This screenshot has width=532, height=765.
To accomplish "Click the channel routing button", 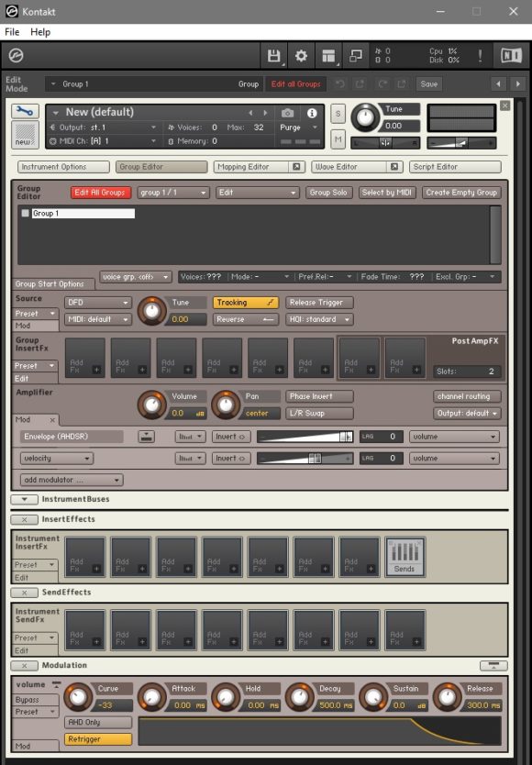I will tap(467, 396).
